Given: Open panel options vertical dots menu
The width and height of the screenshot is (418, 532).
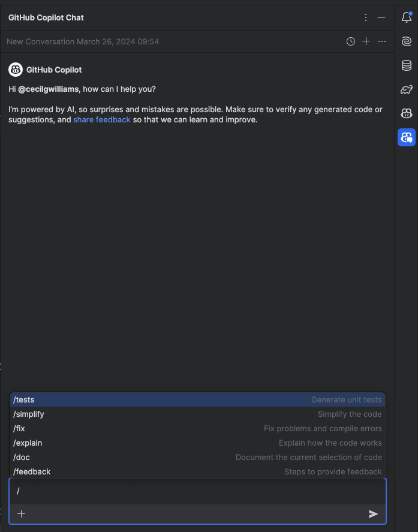Looking at the screenshot, I should pyautogui.click(x=366, y=17).
